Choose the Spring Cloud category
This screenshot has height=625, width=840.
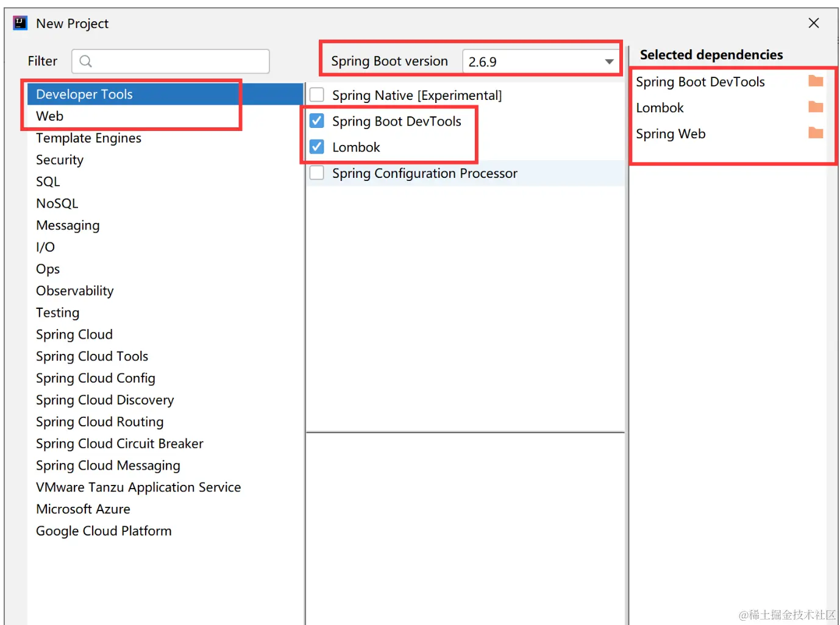(x=165, y=334)
